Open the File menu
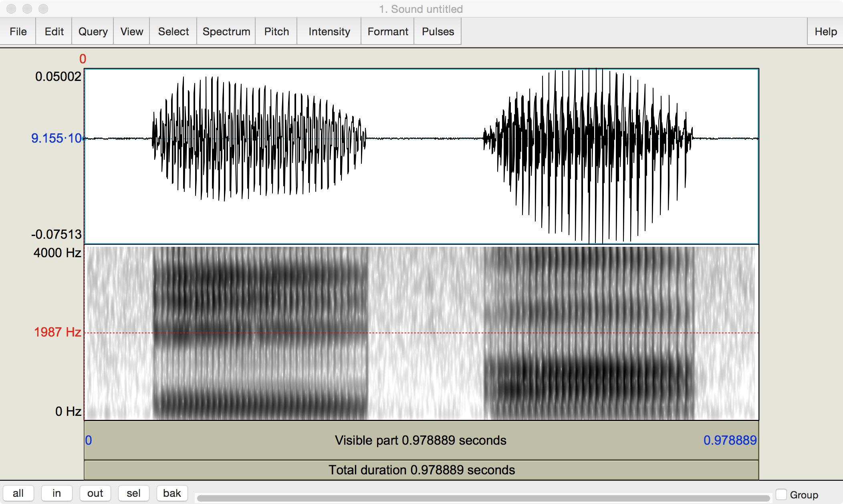This screenshot has width=843, height=504. click(18, 31)
